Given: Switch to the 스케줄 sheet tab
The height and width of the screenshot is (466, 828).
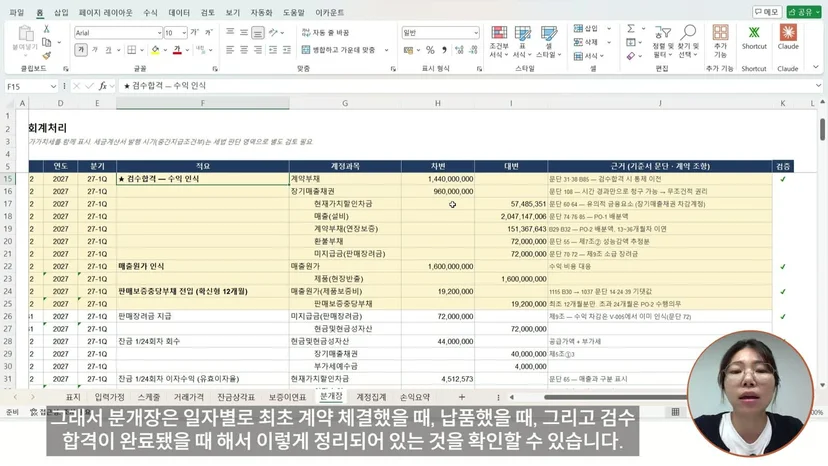Looking at the screenshot, I should point(149,397).
